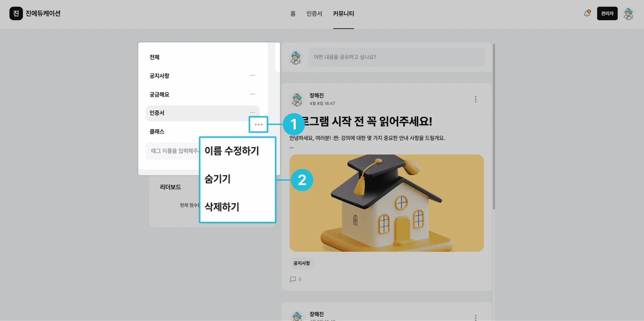The height and width of the screenshot is (321, 644).
Task: Click the avatar on the bottom post
Action: click(297, 316)
